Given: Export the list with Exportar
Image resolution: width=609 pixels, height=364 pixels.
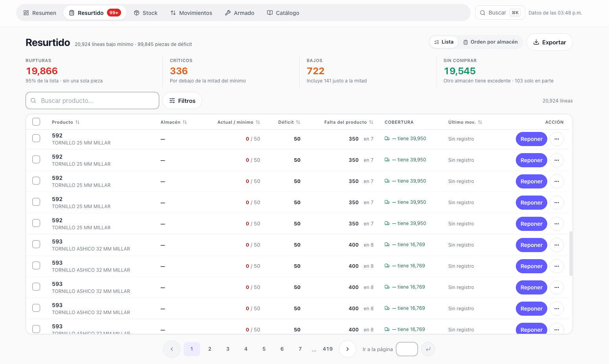Looking at the screenshot, I should [550, 42].
